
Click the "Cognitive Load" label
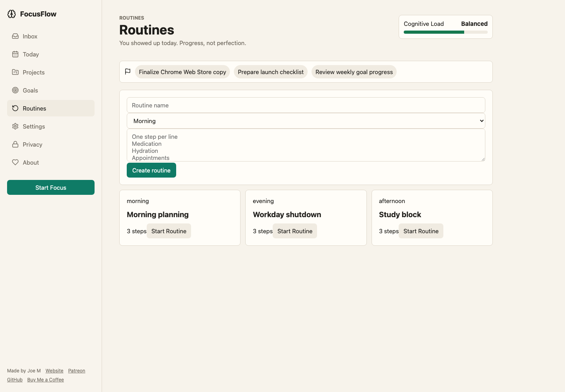424,24
